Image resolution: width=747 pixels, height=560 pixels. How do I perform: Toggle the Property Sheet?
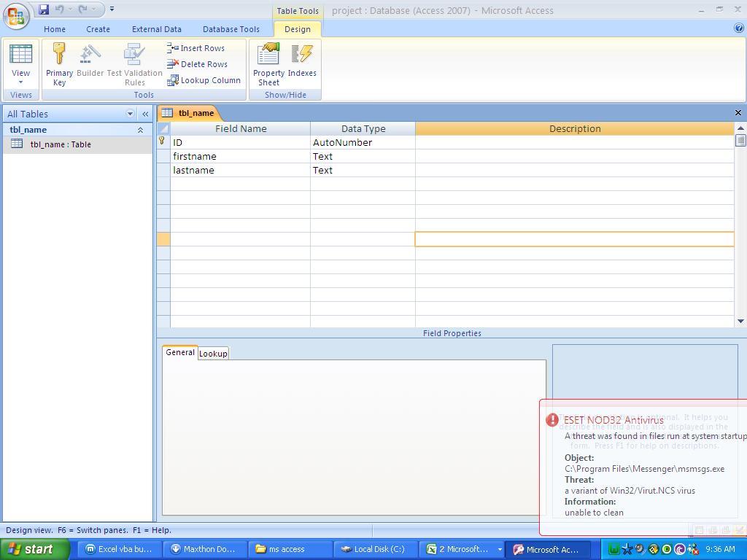coord(268,64)
